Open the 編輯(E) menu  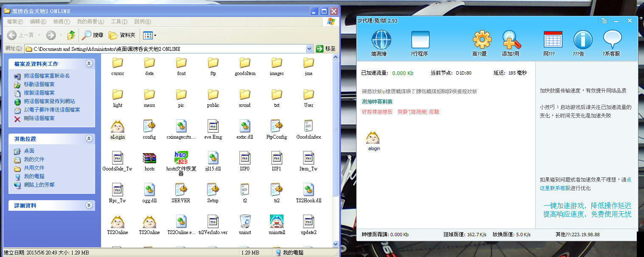(x=38, y=22)
